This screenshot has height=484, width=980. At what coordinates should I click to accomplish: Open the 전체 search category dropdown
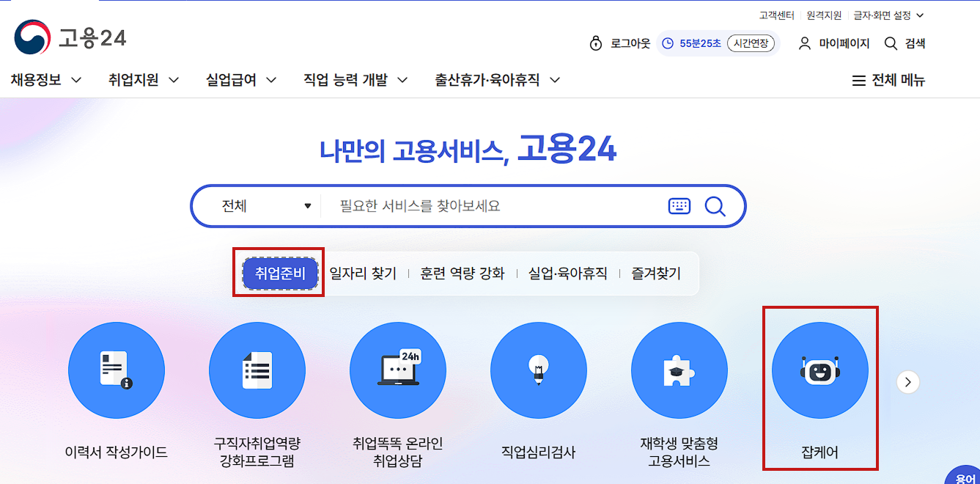[266, 206]
